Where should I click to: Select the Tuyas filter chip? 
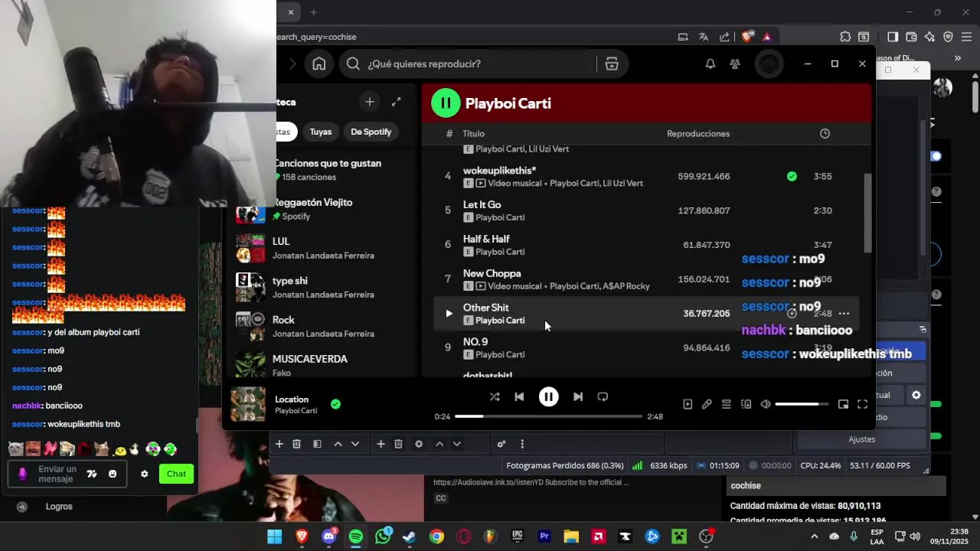[321, 132]
